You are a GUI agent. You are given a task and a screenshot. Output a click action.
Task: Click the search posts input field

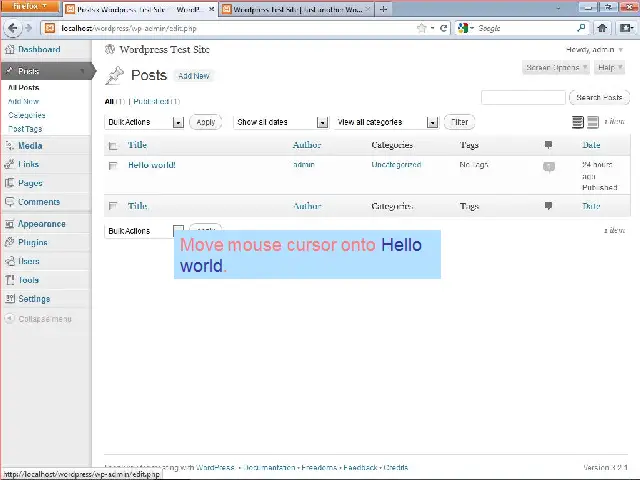pos(523,98)
